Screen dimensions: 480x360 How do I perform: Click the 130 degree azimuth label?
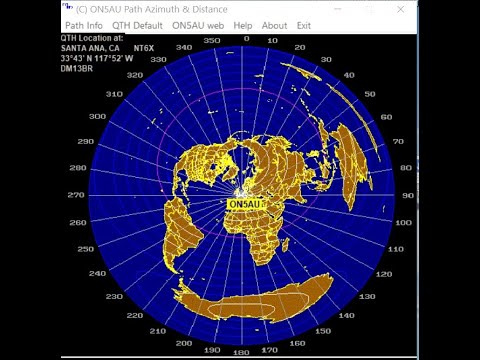click(367, 296)
